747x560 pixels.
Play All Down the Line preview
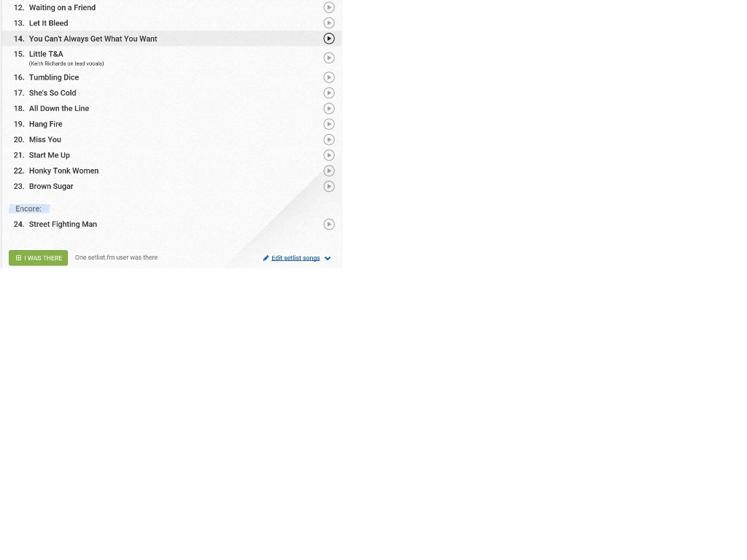coord(329,109)
